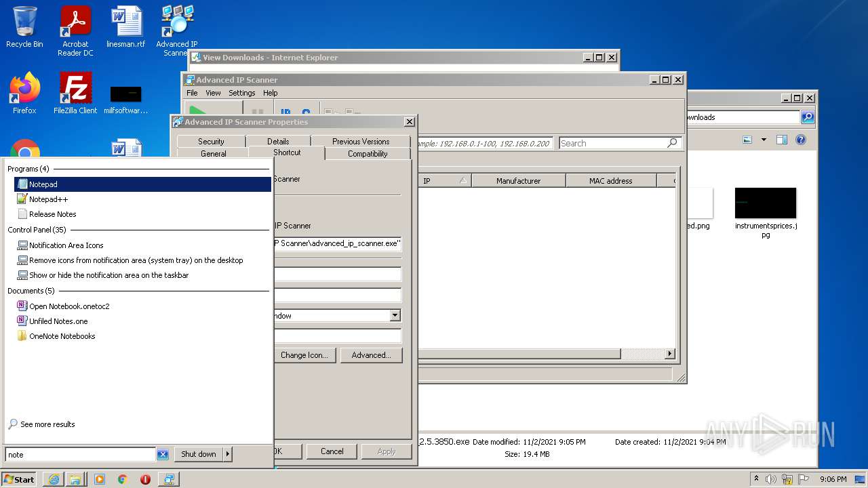
Task: Click the Change Icon button
Action: [304, 355]
